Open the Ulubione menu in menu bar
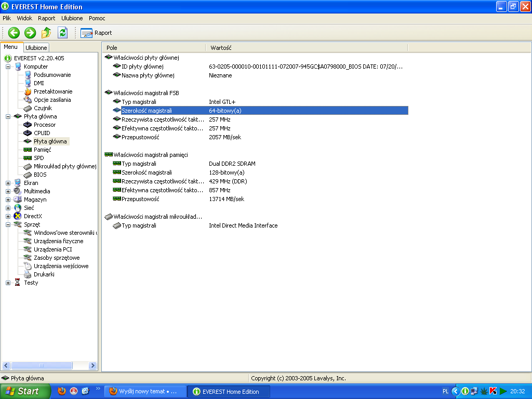Image resolution: width=532 pixels, height=399 pixels. (72, 18)
